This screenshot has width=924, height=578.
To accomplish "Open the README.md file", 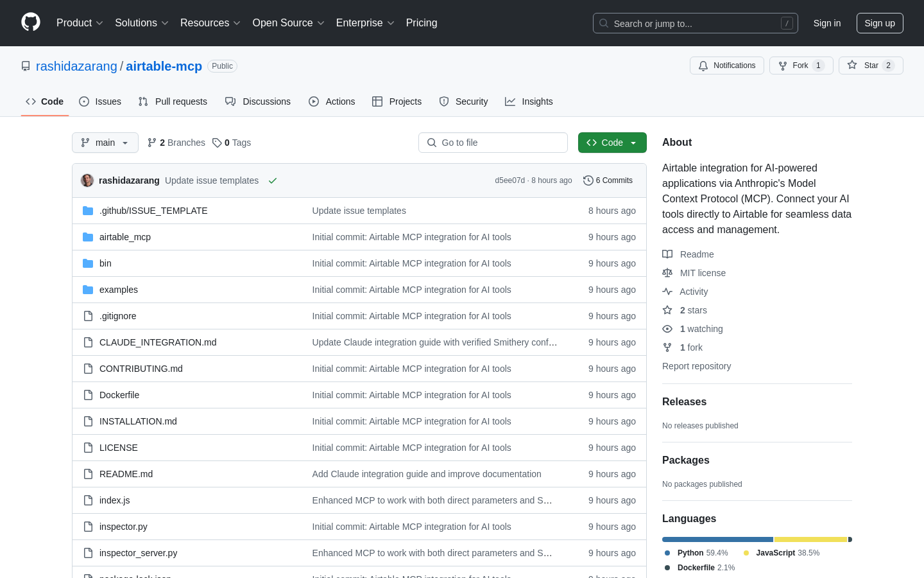I will pos(126,474).
